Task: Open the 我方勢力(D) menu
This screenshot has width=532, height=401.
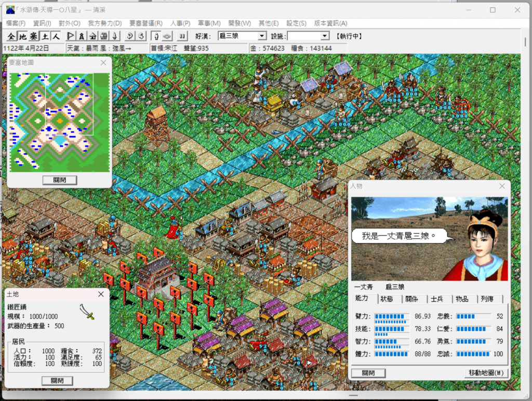Action: coord(105,23)
